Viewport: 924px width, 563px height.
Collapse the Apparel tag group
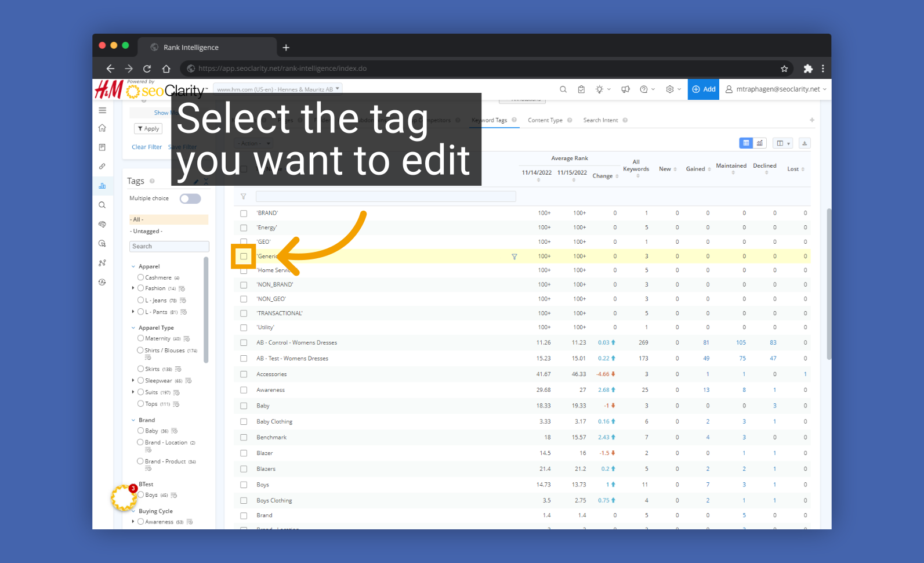point(133,267)
